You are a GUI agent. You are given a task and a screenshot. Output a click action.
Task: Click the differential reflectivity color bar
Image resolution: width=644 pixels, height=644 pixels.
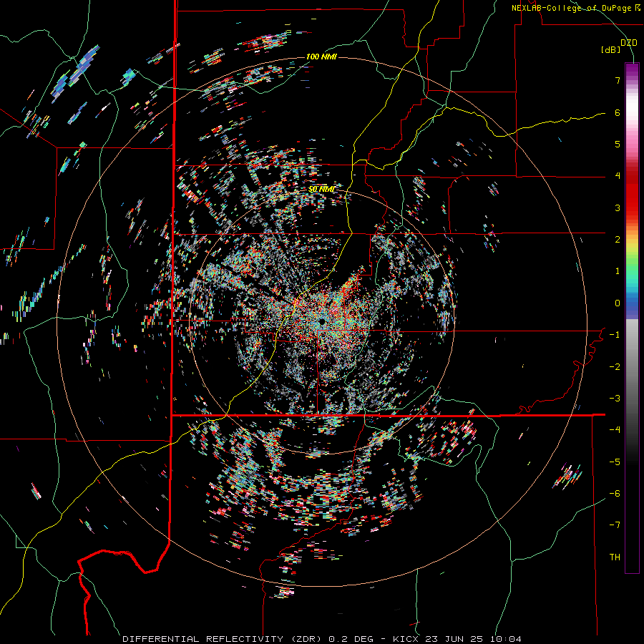[x=632, y=318]
